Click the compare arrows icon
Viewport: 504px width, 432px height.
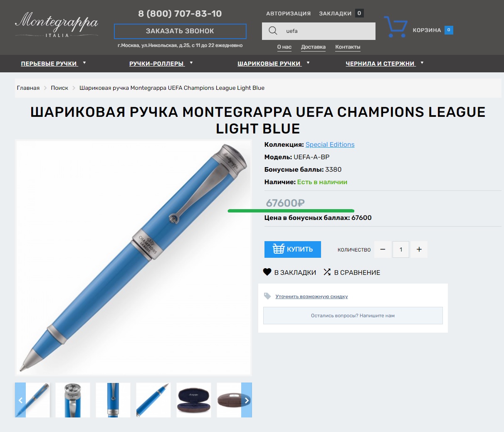[x=327, y=272]
